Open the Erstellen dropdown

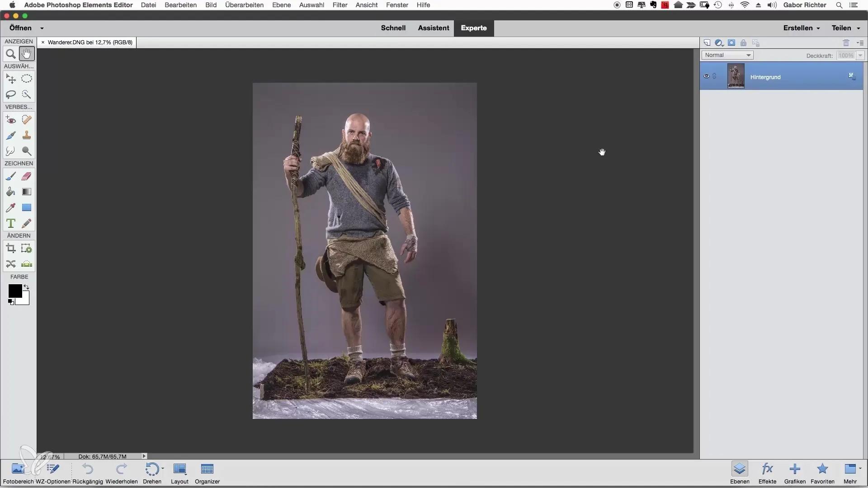click(802, 28)
